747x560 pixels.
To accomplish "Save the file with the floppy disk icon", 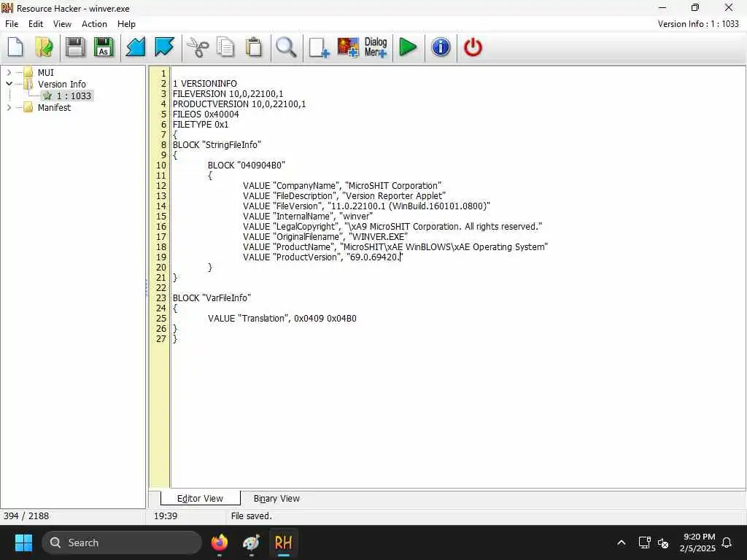I will [75, 47].
